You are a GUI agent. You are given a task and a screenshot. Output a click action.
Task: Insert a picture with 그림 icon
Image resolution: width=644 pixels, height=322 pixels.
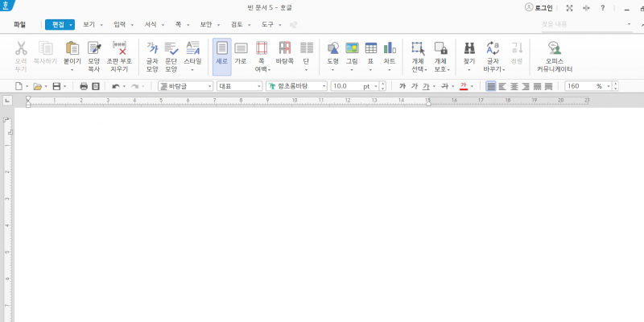(x=352, y=48)
